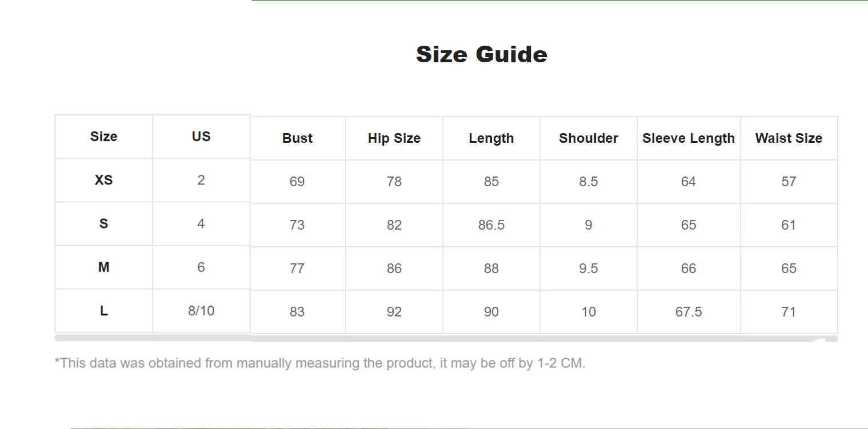Select the Waist Size column header
Viewport: 868px width, 429px height.
click(789, 138)
